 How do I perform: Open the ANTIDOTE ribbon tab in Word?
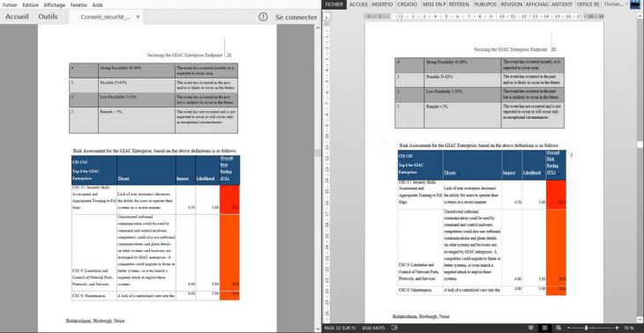[x=561, y=4]
